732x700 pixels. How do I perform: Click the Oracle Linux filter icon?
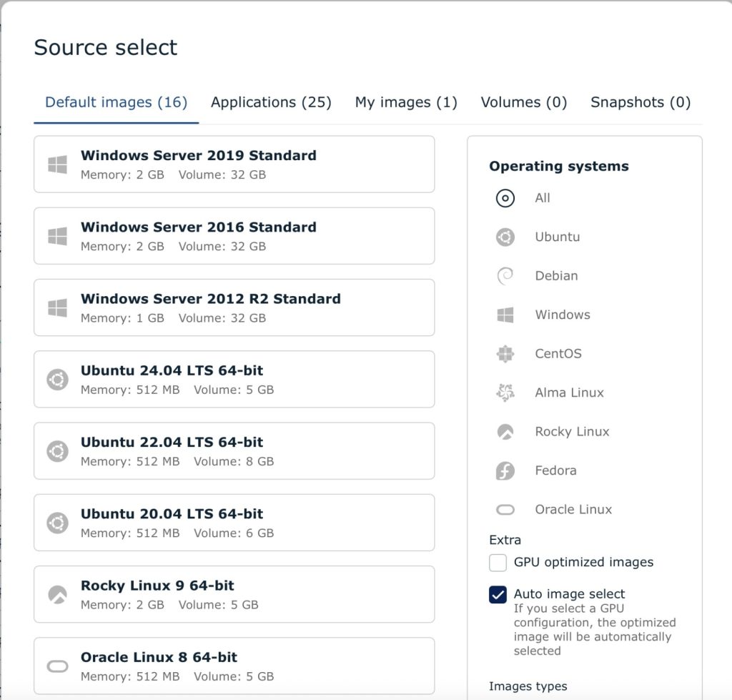505,510
